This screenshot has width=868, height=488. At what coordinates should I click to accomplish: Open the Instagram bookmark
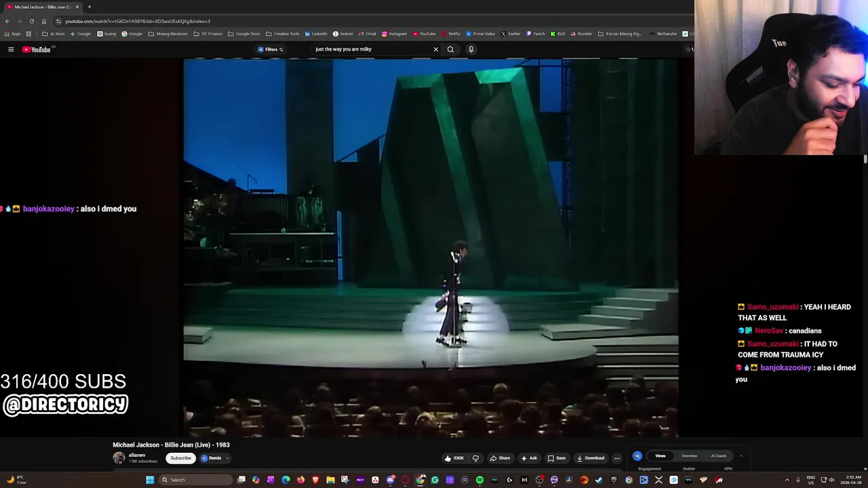point(394,34)
